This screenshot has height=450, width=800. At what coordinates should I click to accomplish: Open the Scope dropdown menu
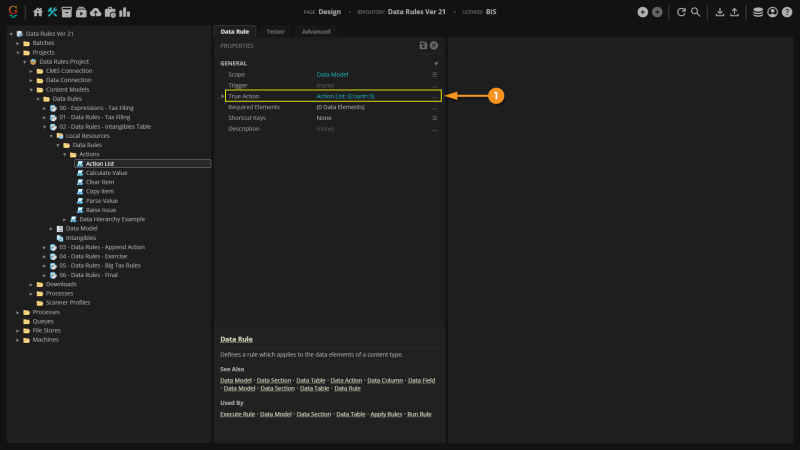tap(434, 75)
